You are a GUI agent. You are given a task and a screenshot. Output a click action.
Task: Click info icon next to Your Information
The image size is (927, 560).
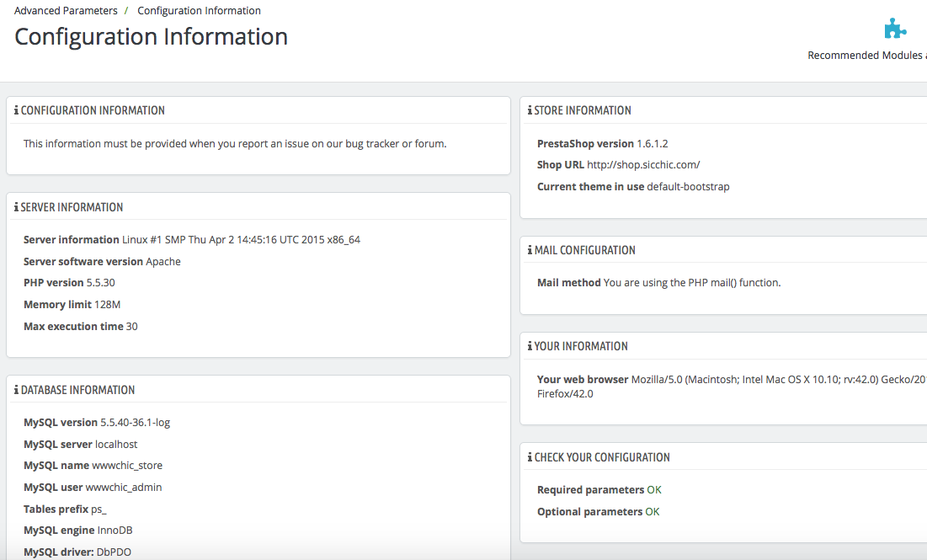[x=530, y=346]
